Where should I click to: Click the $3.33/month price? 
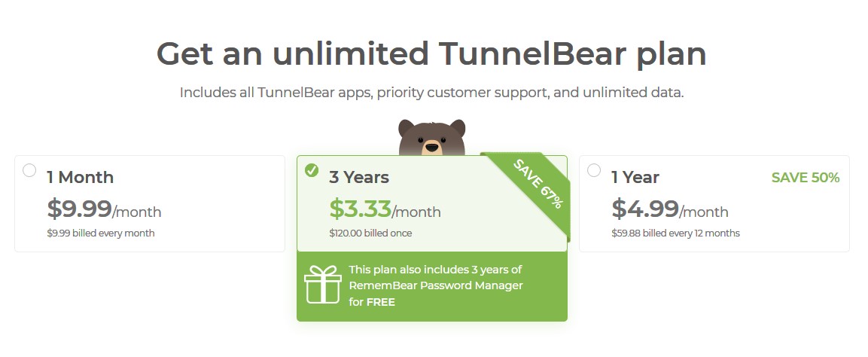385,209
